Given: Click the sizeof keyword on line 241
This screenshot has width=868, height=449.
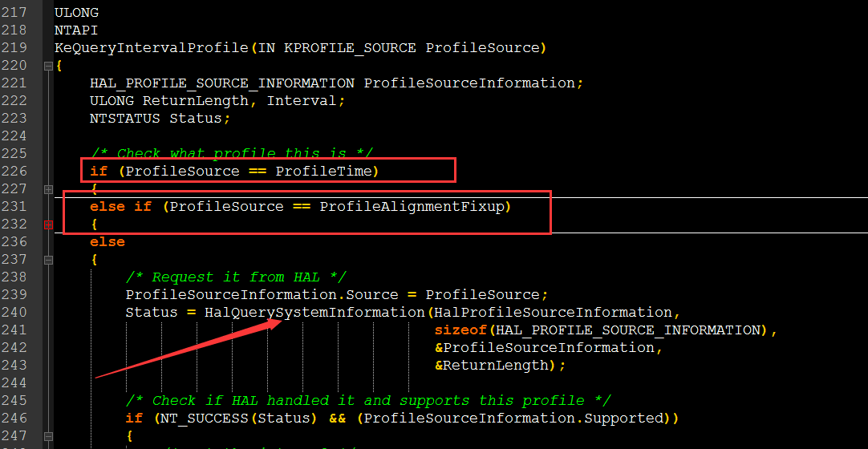Looking at the screenshot, I should [460, 330].
